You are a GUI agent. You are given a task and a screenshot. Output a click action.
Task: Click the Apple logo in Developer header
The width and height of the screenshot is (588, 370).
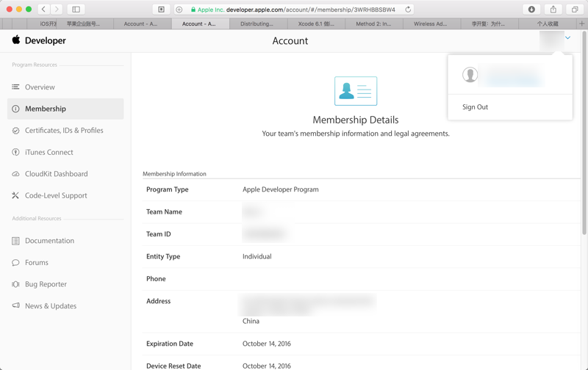[15, 40]
